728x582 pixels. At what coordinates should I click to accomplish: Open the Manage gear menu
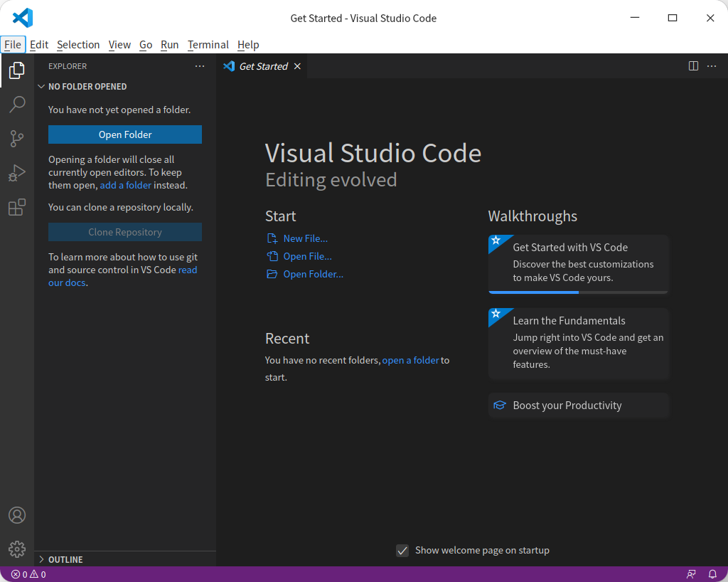[x=17, y=549]
